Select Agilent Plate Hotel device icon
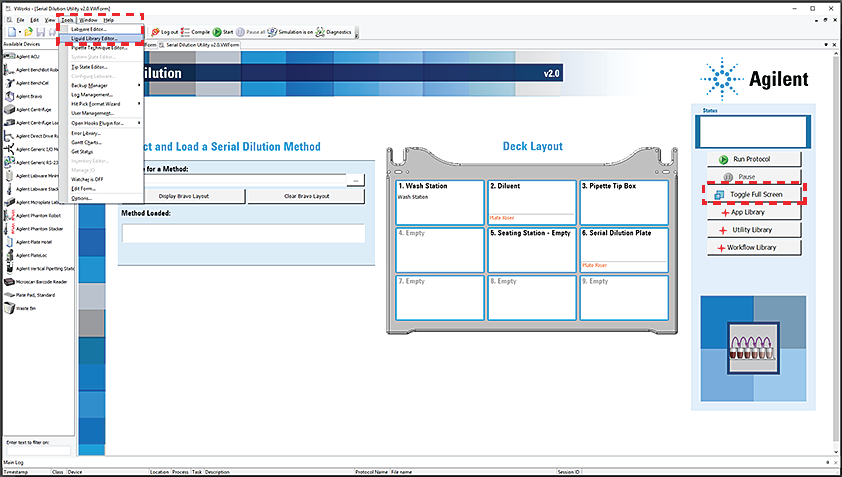This screenshot has width=842, height=477. tap(9, 242)
